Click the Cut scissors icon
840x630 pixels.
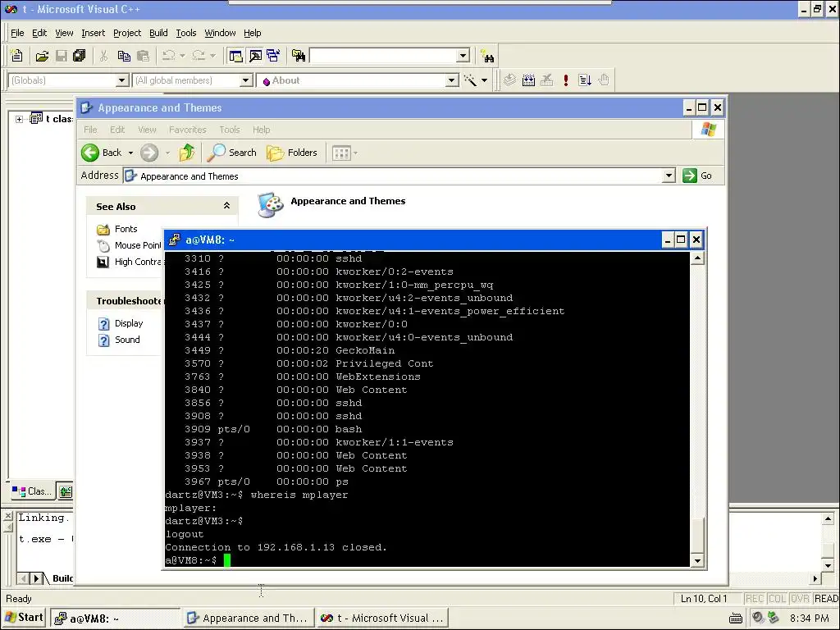click(x=104, y=56)
